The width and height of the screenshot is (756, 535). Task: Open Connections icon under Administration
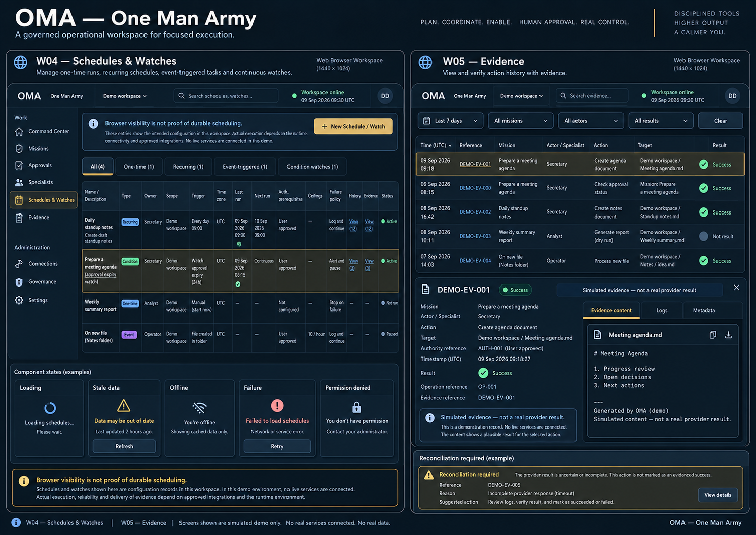[x=19, y=264]
